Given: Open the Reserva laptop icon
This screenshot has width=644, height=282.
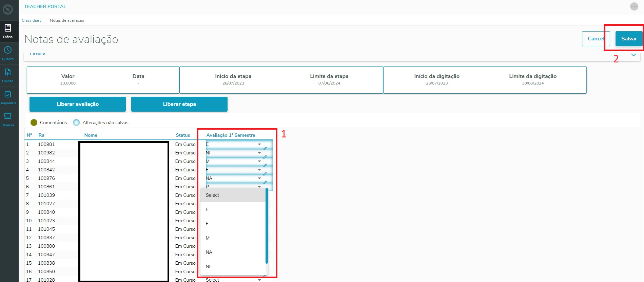Looking at the screenshot, I should 8,116.
